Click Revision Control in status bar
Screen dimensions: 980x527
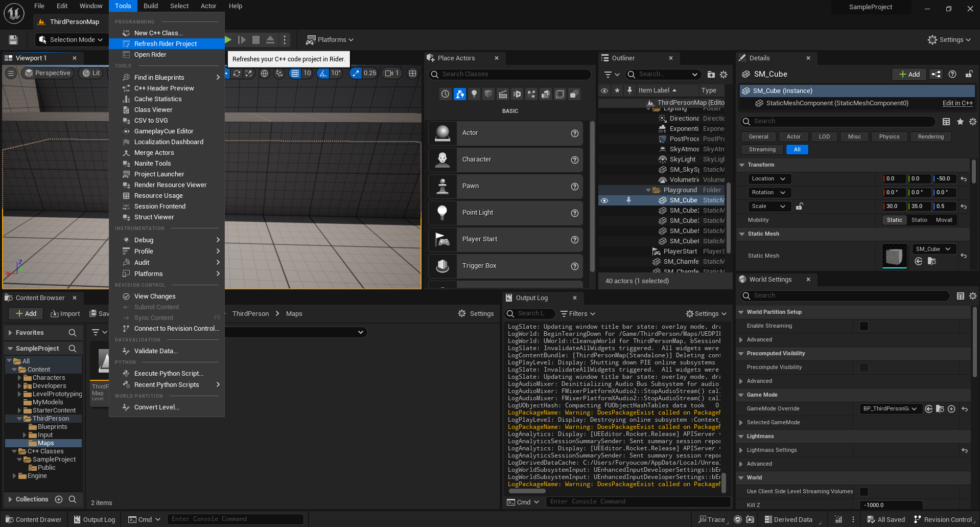[x=944, y=520]
